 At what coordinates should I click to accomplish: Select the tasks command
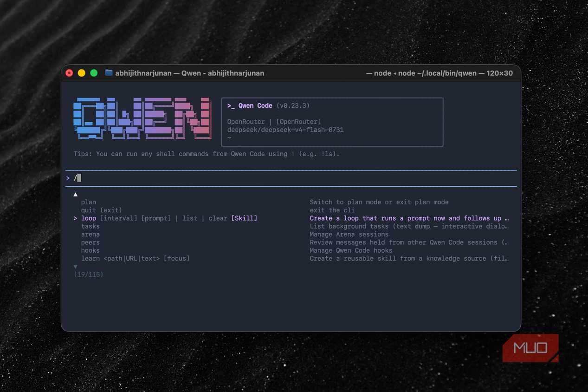click(x=90, y=226)
